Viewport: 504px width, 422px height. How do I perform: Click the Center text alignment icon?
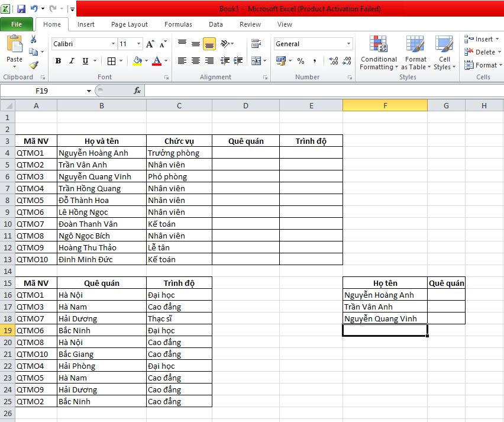pyautogui.click(x=196, y=61)
